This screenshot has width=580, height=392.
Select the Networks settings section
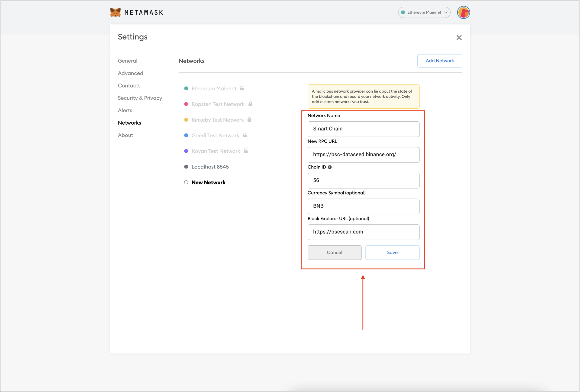(x=129, y=123)
